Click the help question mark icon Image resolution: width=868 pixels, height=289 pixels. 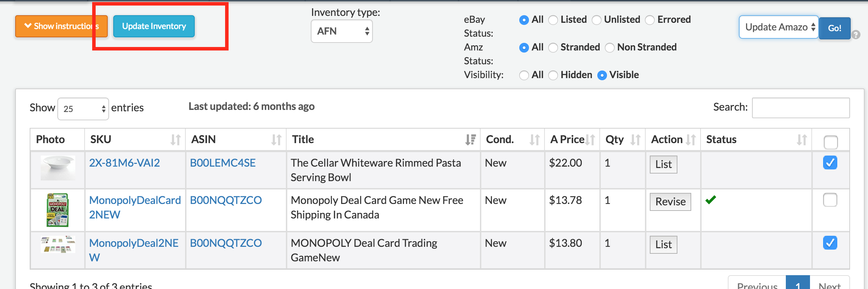tap(856, 35)
